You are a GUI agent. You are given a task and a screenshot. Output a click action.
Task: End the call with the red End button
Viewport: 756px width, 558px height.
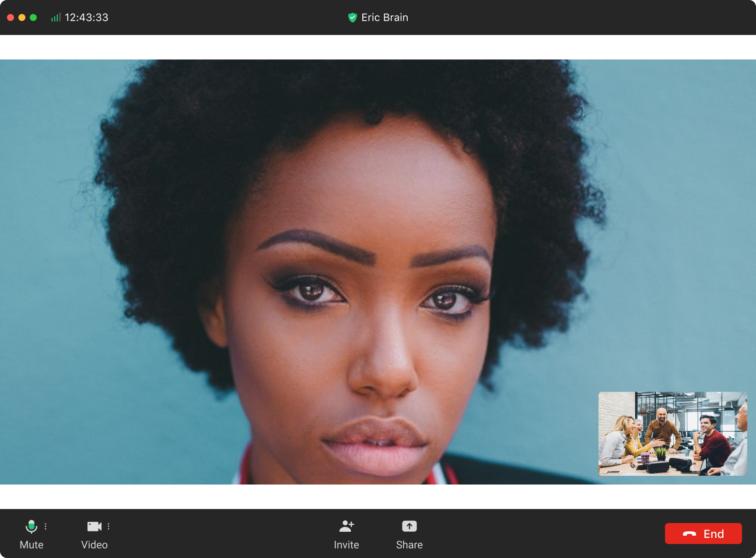click(x=703, y=534)
